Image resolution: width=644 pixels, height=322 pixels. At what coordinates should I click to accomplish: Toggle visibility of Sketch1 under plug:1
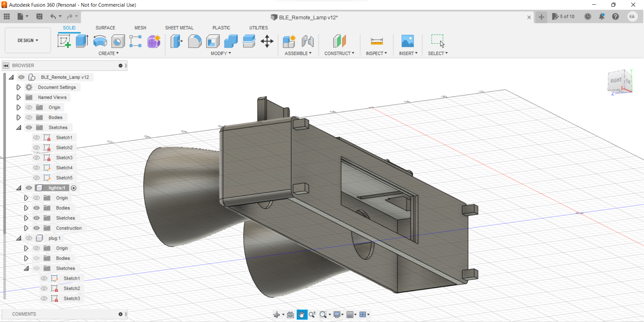point(44,278)
